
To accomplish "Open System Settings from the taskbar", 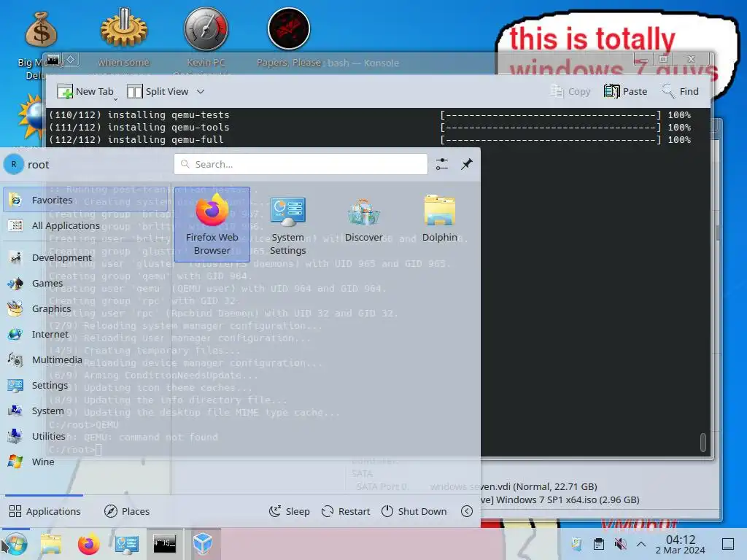I will 126,544.
